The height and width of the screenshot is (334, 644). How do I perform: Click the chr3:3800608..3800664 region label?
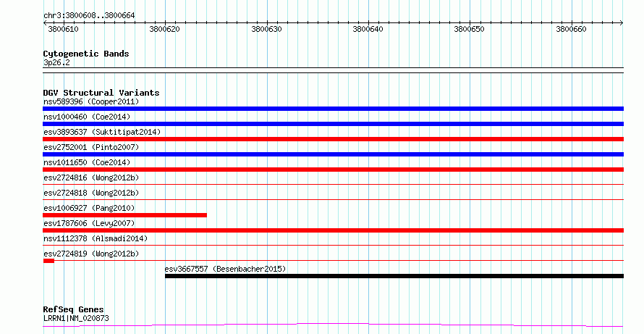(x=89, y=16)
